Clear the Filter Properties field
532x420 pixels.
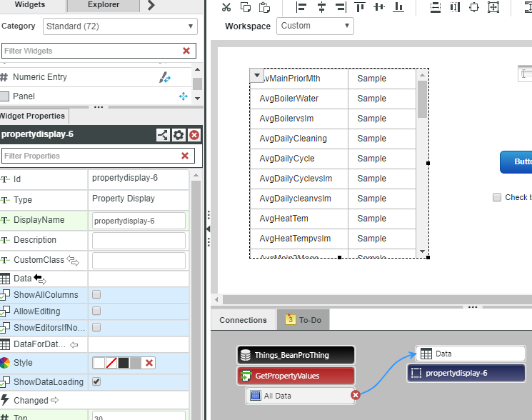(x=185, y=156)
